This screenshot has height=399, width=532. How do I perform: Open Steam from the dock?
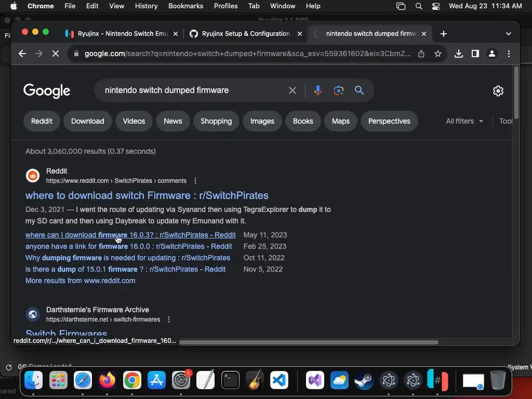click(x=364, y=380)
